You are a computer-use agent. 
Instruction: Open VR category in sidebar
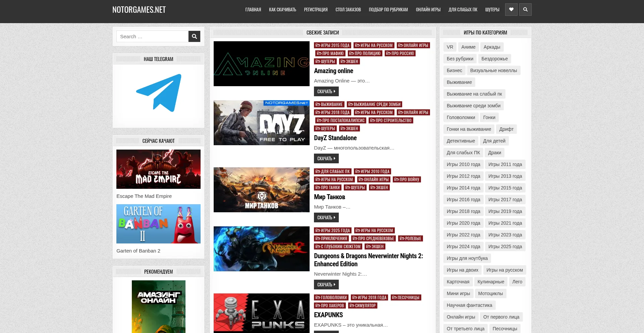(x=450, y=47)
